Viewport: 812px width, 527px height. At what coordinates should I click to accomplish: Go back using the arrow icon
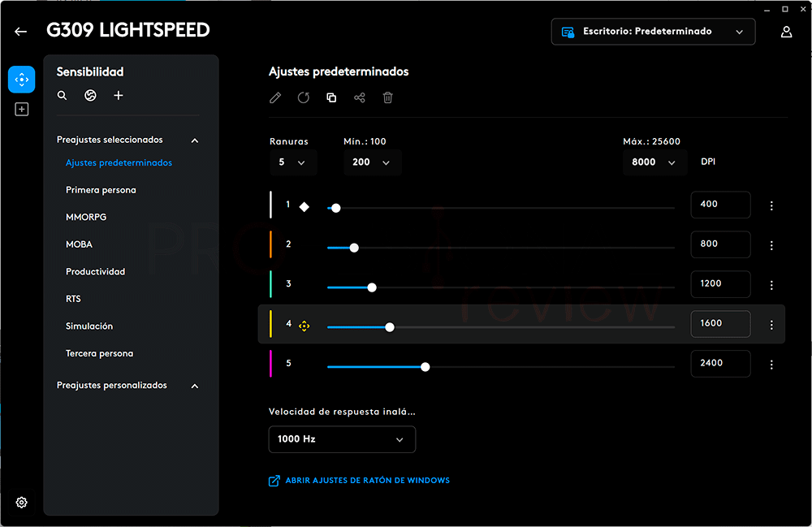pos(21,32)
